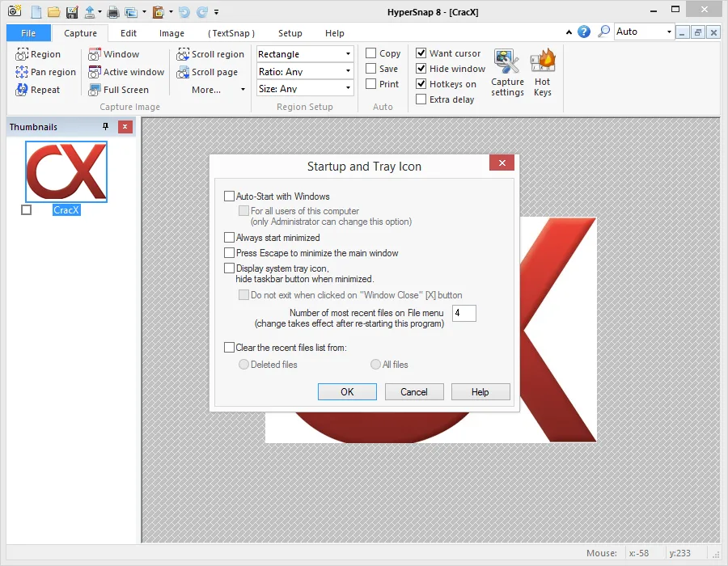Start a Region capture

point(38,54)
